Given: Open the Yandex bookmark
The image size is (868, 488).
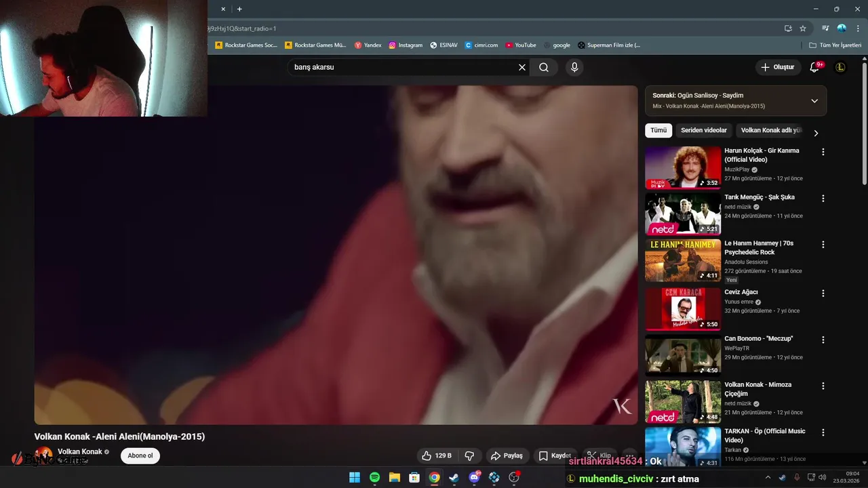Looking at the screenshot, I should pyautogui.click(x=368, y=45).
